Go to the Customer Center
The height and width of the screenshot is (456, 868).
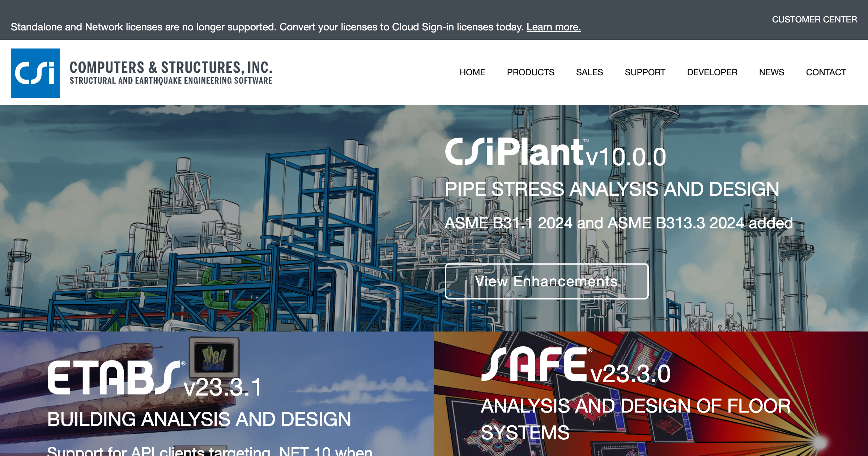tap(814, 20)
